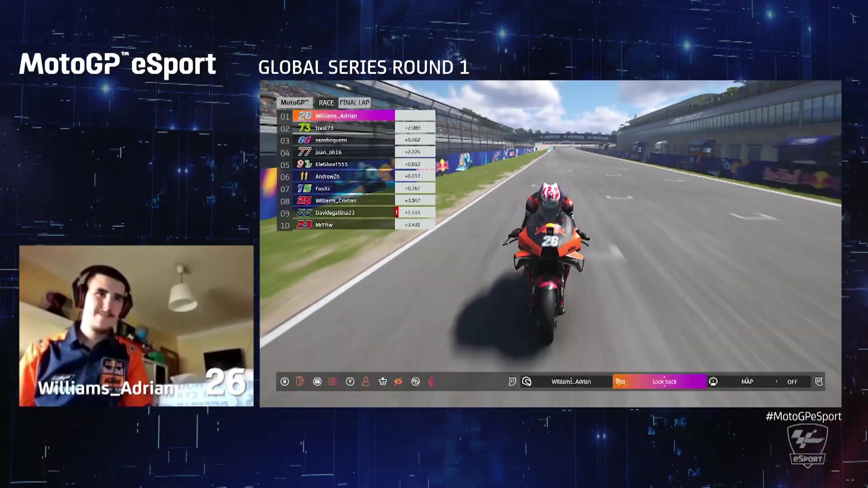Click the white controller menu icon
Viewport: 868px width, 488px height.
click(317, 382)
